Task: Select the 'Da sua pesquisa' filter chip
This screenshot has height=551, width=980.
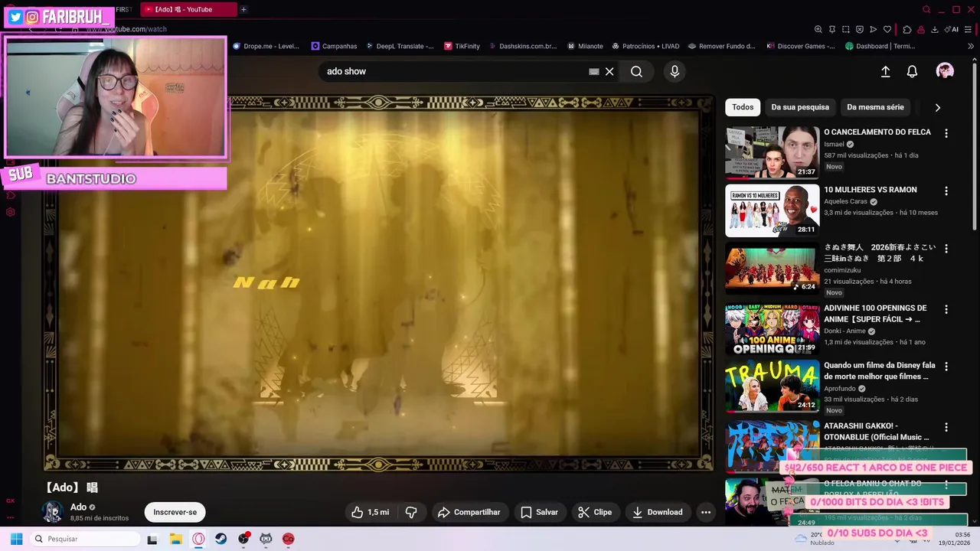Action: [x=800, y=107]
